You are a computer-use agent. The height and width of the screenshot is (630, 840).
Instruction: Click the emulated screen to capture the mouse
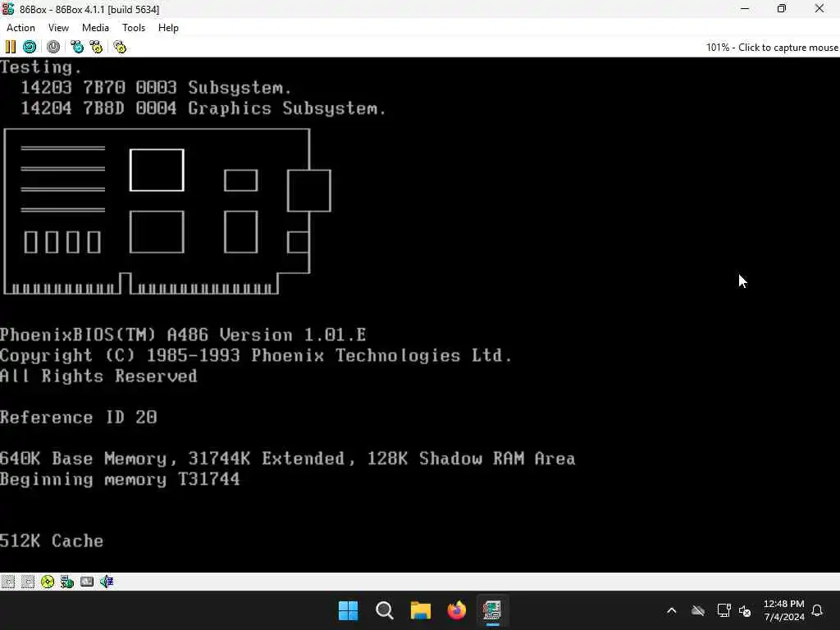(420, 314)
